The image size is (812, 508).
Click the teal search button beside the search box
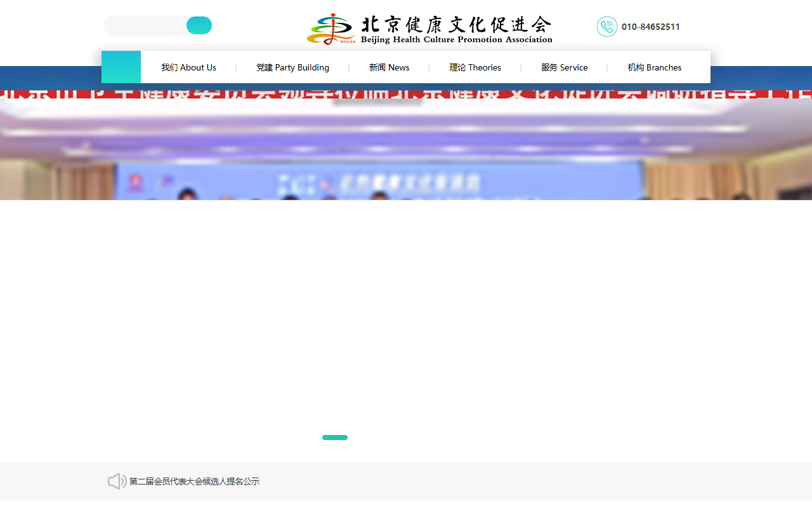point(199,25)
